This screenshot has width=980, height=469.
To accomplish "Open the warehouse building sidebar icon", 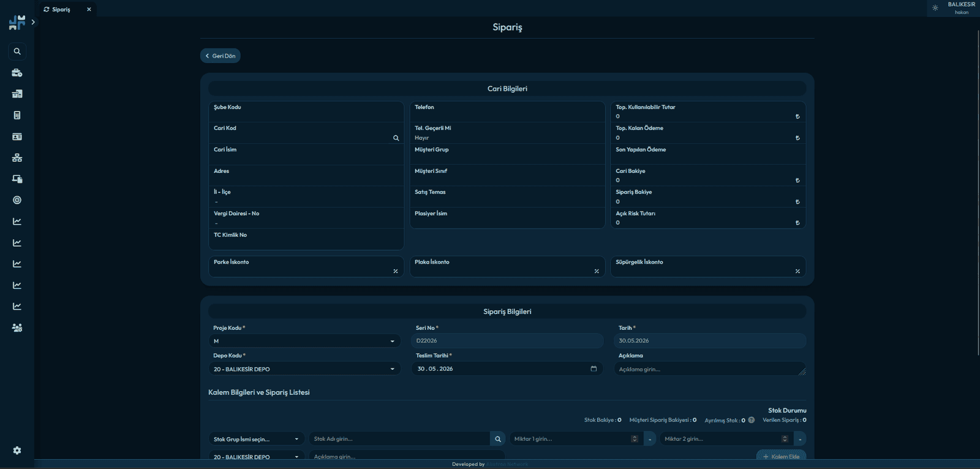I will [17, 94].
